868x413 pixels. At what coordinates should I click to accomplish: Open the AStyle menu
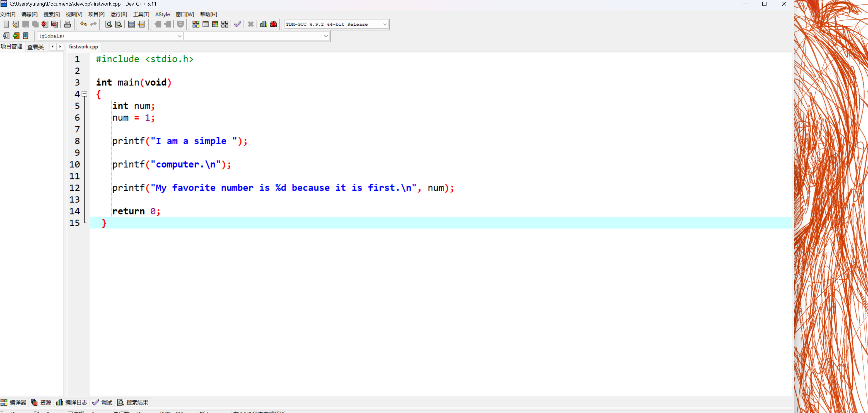[x=162, y=14]
